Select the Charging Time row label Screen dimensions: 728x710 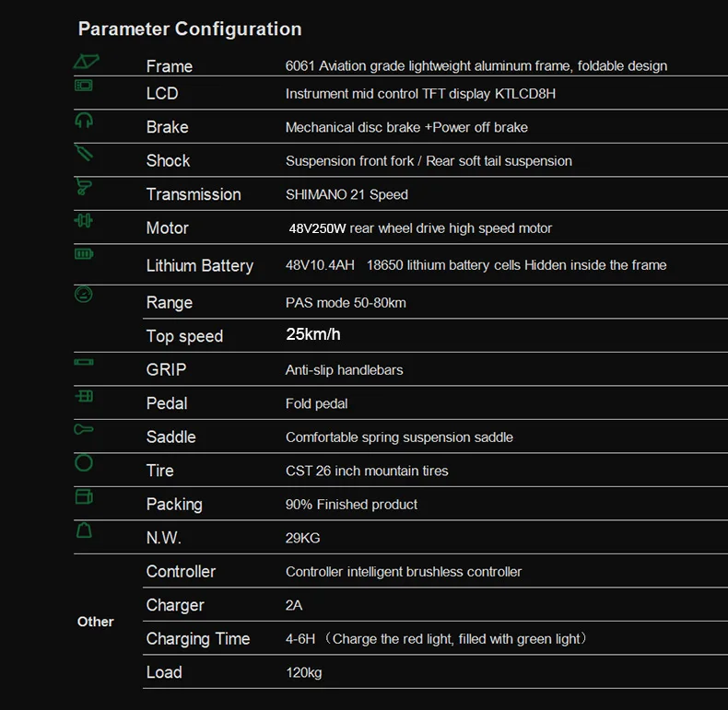pos(198,639)
